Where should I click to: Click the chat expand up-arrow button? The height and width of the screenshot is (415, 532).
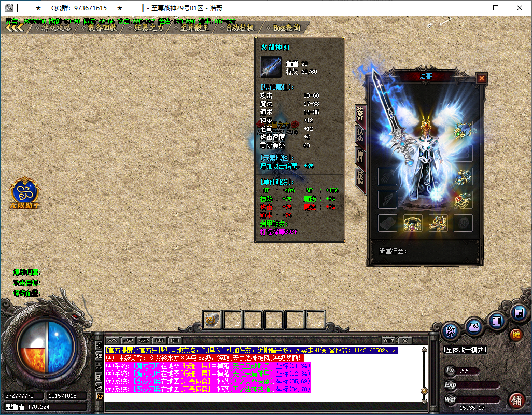point(113,340)
